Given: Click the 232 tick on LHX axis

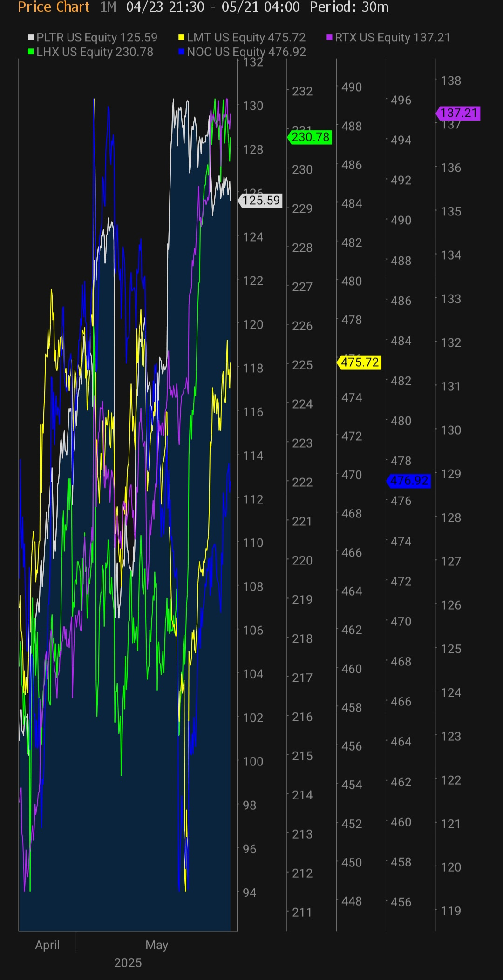Looking at the screenshot, I should (x=302, y=92).
